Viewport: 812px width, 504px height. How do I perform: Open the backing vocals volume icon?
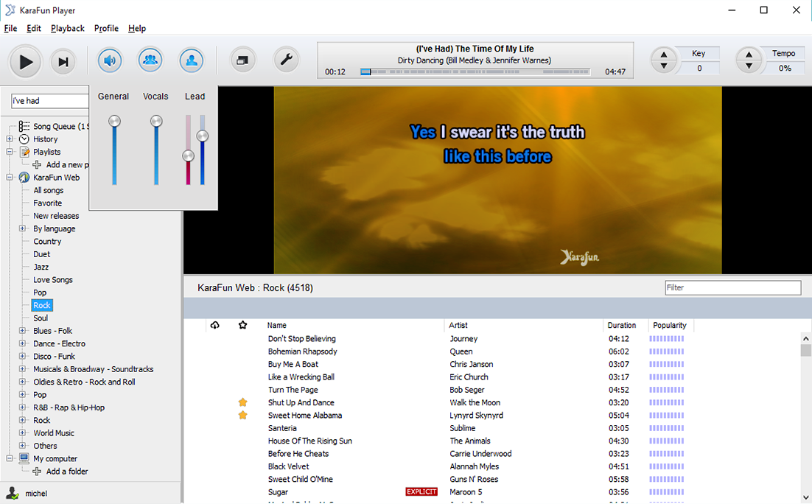pyautogui.click(x=150, y=60)
